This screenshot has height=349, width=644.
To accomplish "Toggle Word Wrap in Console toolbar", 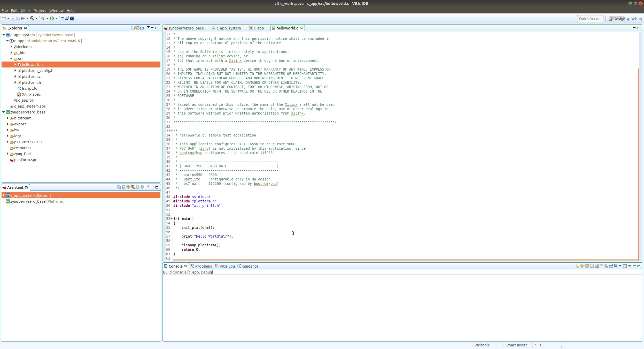I will [601, 266].
